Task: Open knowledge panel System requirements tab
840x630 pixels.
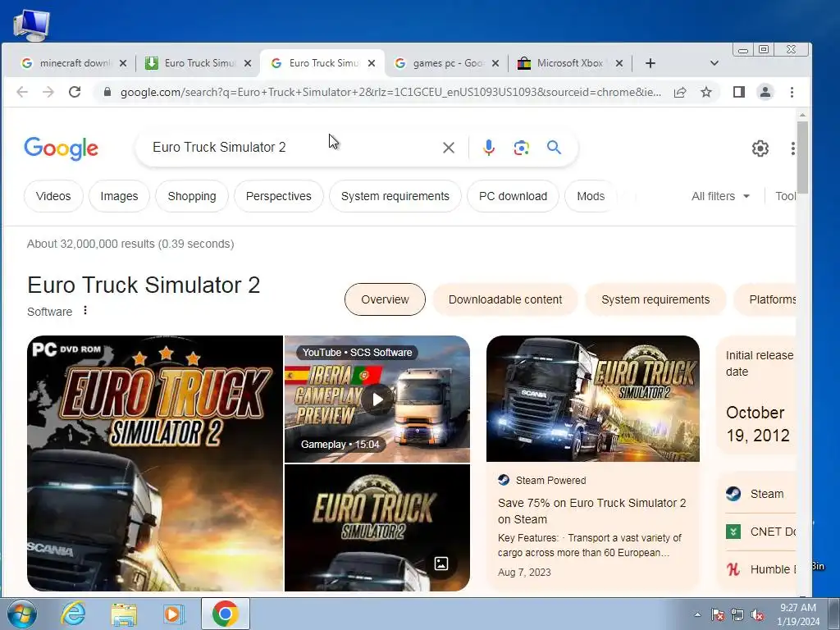Action: [655, 299]
